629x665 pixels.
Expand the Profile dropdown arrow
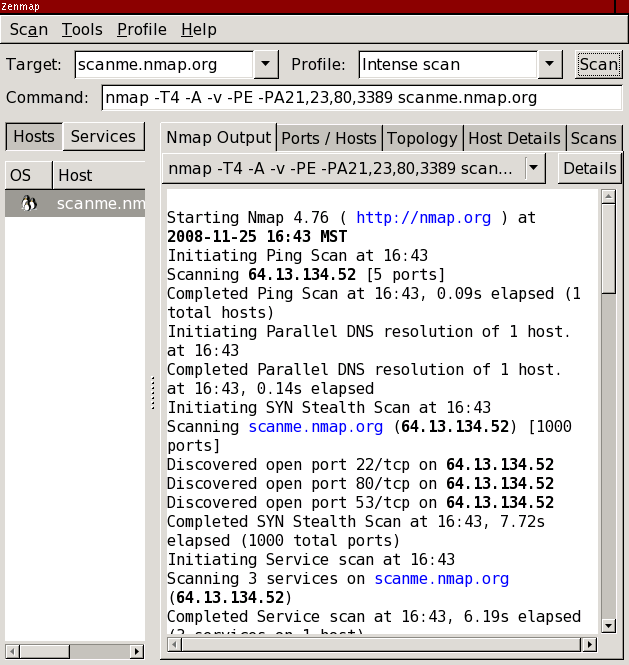click(x=550, y=64)
